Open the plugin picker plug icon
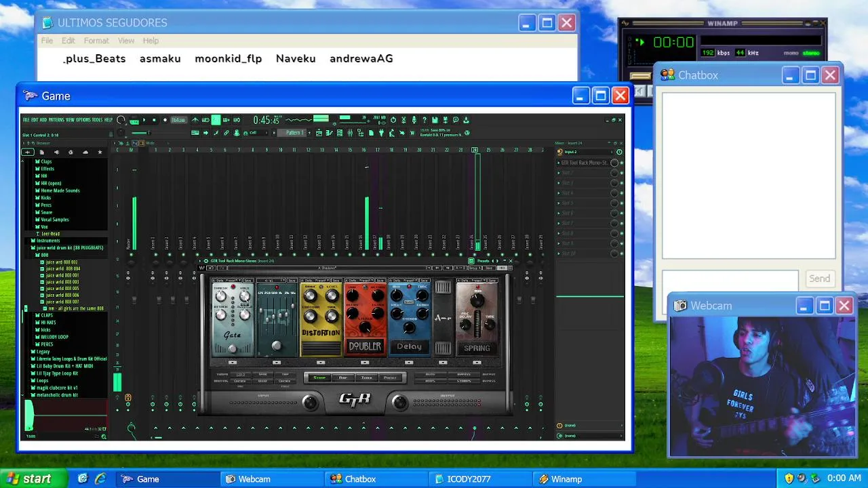 (381, 133)
